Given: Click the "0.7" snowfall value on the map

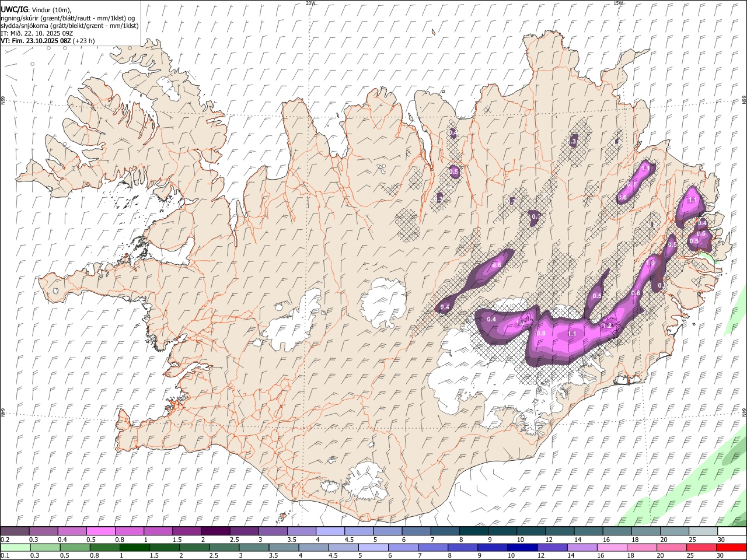Looking at the screenshot, I should (631, 185).
